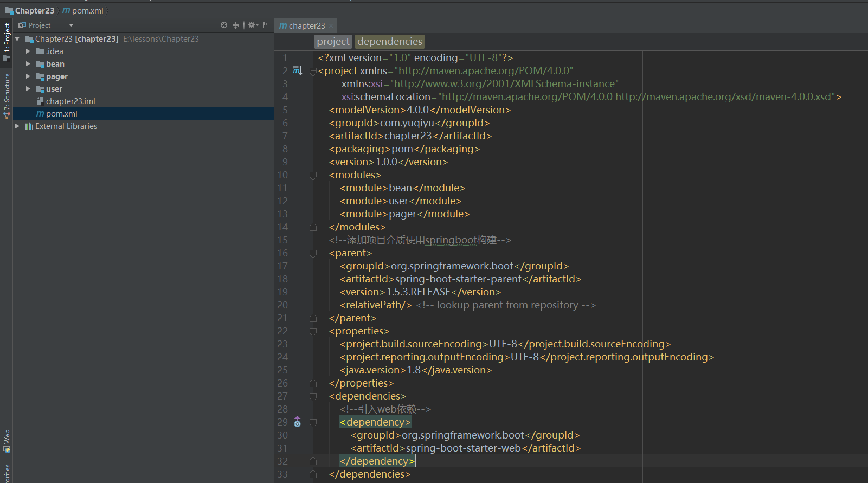Click fold end marker at line 14
This screenshot has height=483, width=868.
pyautogui.click(x=313, y=227)
